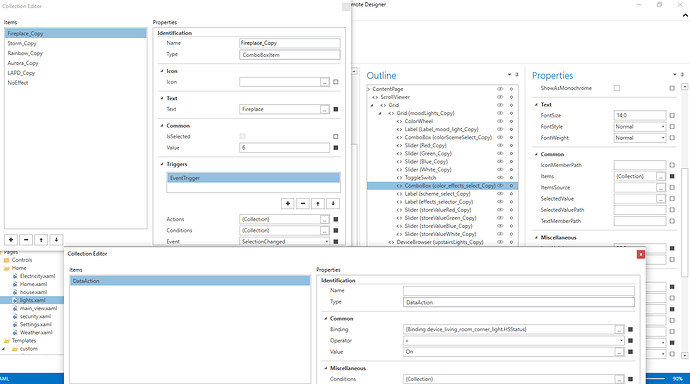
Task: Click lock icon for ColorWheel in Outline
Action: pos(511,121)
